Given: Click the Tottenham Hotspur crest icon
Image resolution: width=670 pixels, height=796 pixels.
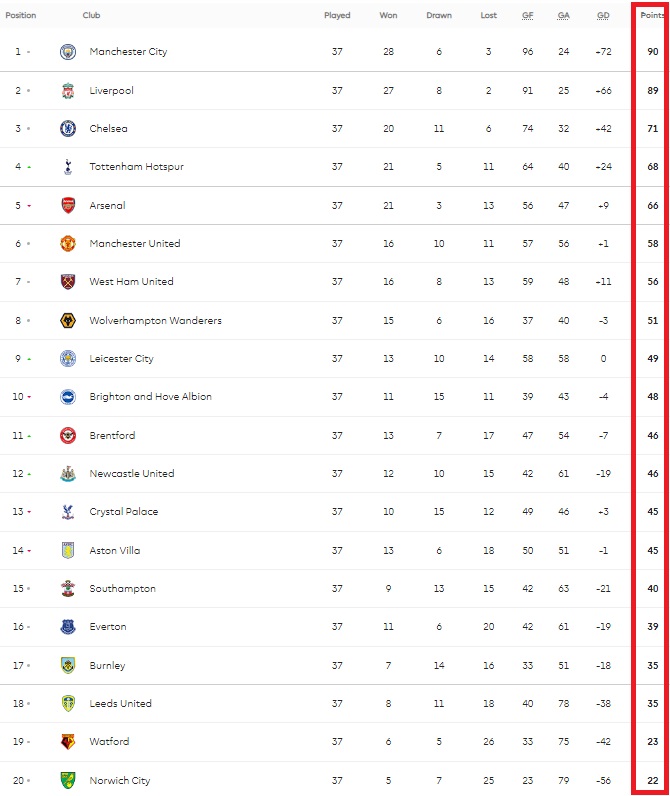Looking at the screenshot, I should coord(68,167).
